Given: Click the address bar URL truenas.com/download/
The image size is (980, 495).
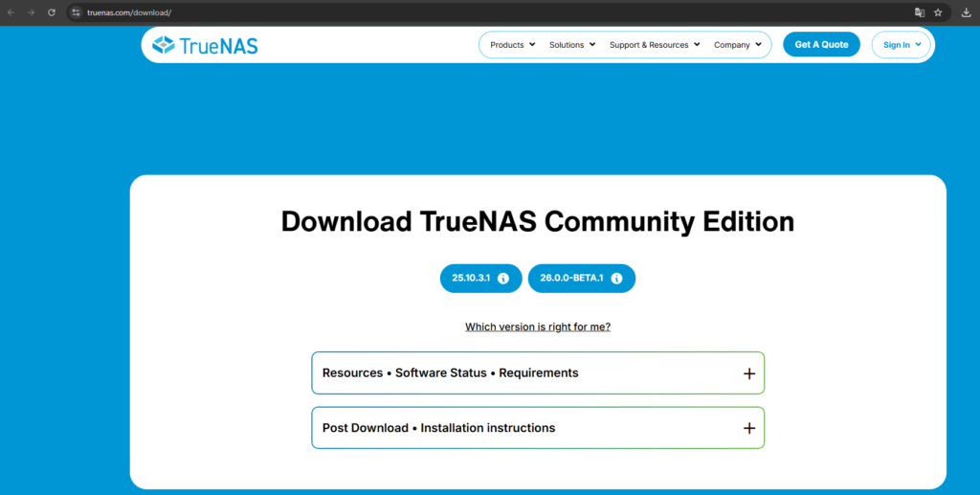Looking at the screenshot, I should [x=129, y=12].
